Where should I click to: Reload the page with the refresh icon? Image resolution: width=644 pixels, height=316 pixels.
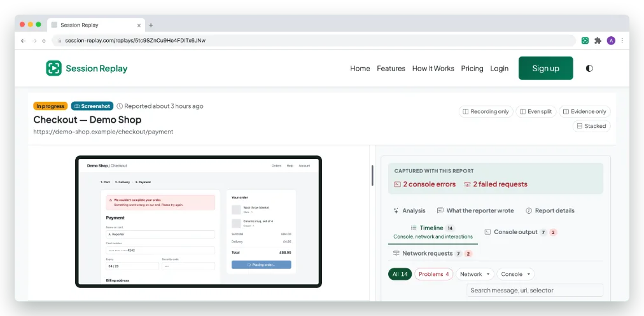(45, 41)
